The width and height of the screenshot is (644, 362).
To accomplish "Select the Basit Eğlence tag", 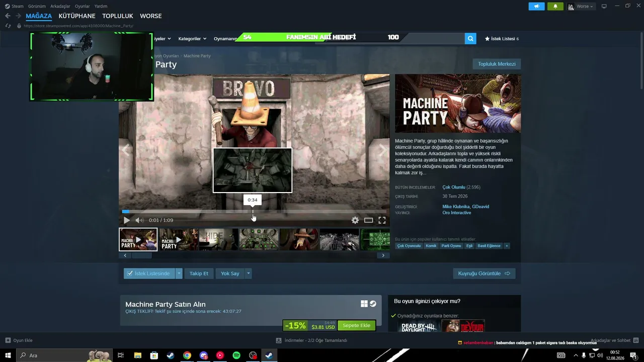I will tap(489, 246).
